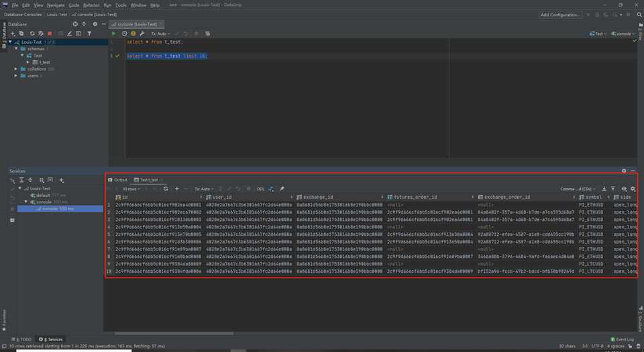Export data with download icon

tap(604, 189)
